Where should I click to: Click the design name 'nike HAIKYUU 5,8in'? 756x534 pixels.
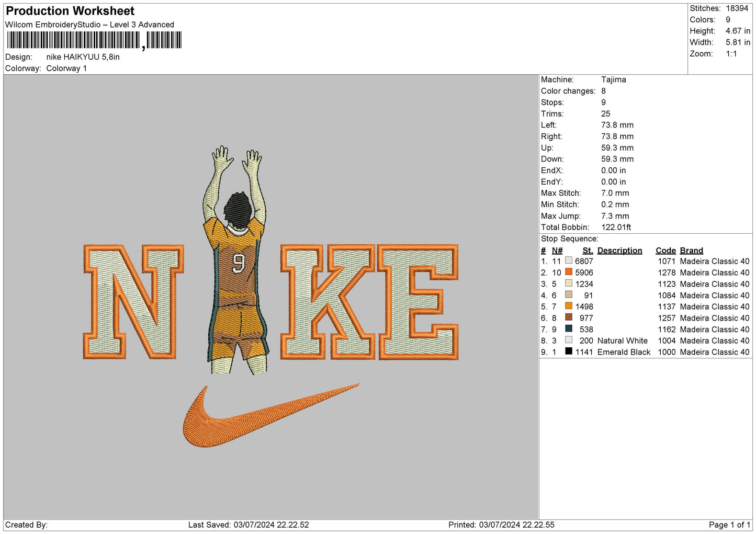point(83,57)
